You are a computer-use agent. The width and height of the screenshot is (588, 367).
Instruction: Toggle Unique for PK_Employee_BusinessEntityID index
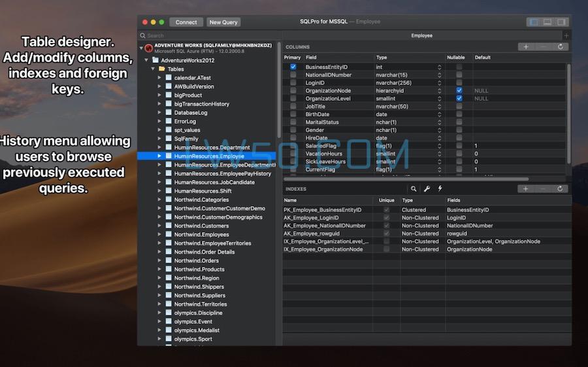tap(386, 210)
